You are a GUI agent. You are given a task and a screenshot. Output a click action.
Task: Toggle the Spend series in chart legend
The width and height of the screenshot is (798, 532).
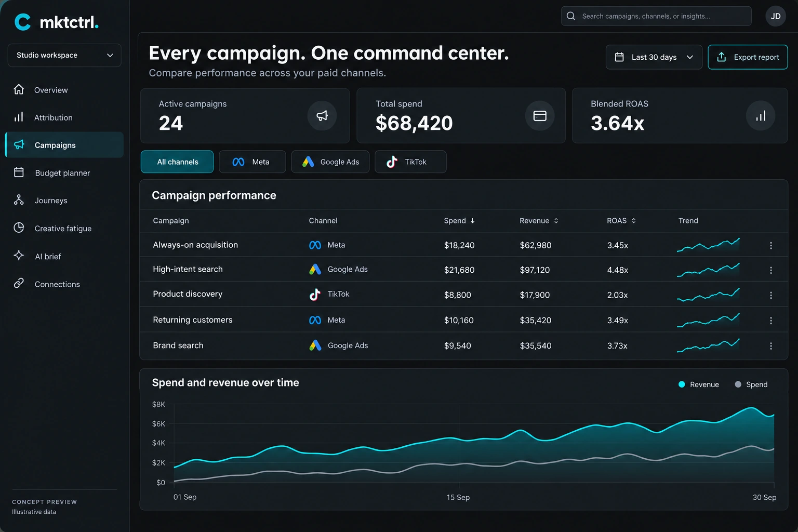pyautogui.click(x=751, y=384)
